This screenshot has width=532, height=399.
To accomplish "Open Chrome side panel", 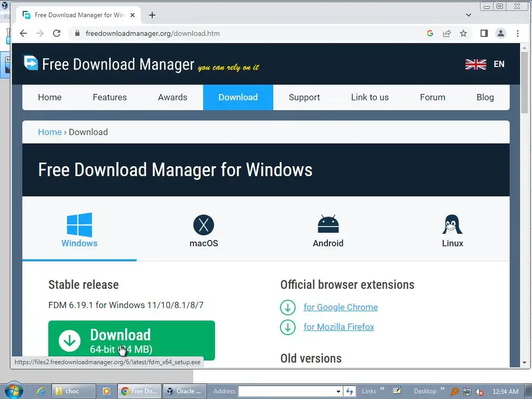I will click(x=484, y=33).
